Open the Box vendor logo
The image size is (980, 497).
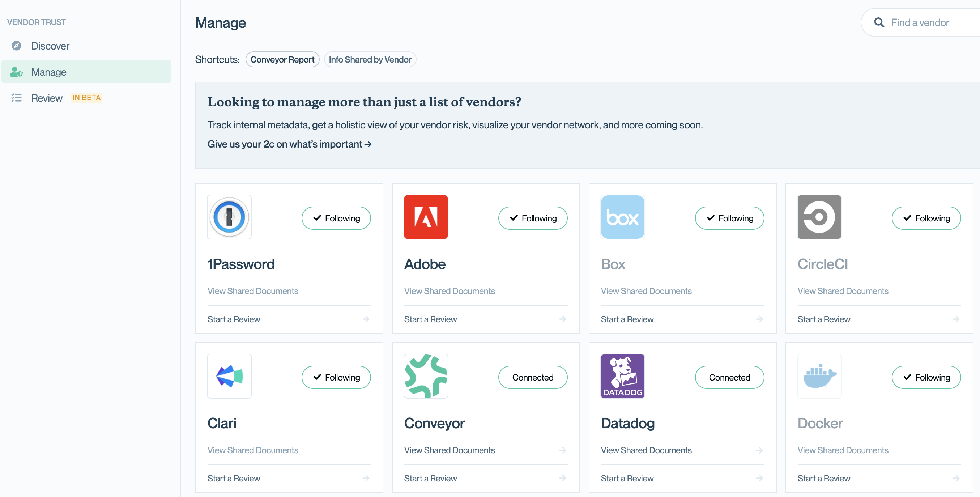(622, 217)
